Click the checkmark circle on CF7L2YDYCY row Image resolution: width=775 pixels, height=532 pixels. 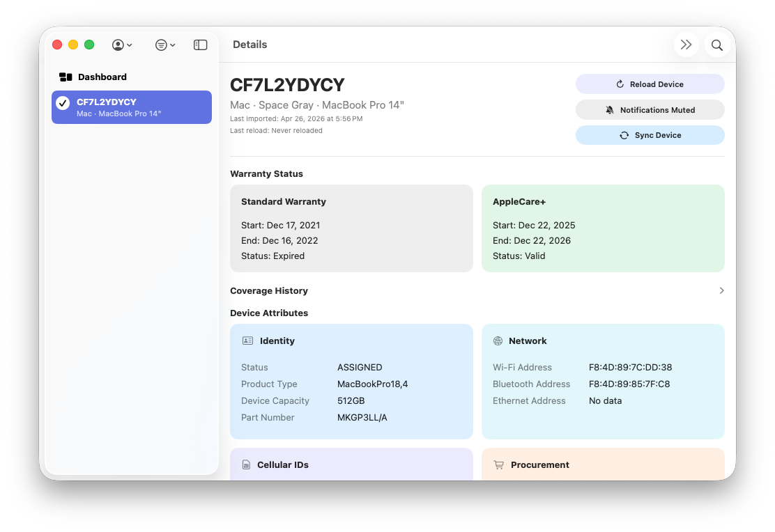point(63,103)
